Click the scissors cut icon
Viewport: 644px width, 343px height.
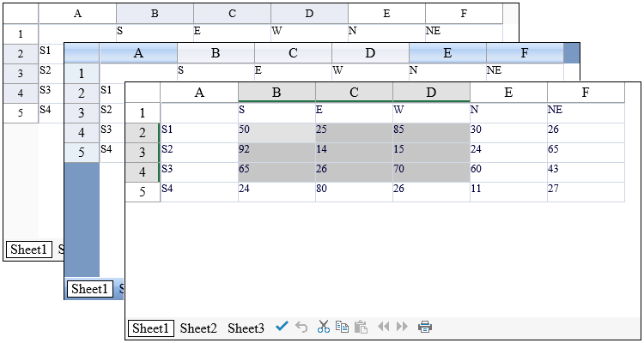(323, 327)
